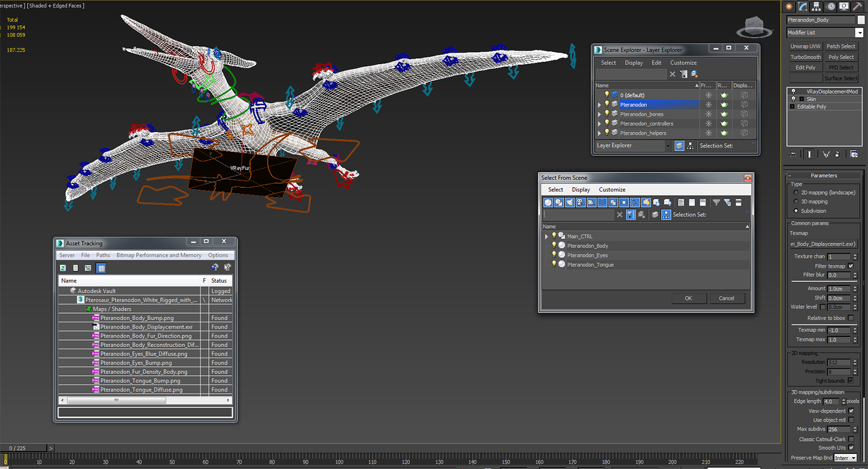Open Customize menu in Scene Explorer
868x469 pixels.
click(x=683, y=63)
